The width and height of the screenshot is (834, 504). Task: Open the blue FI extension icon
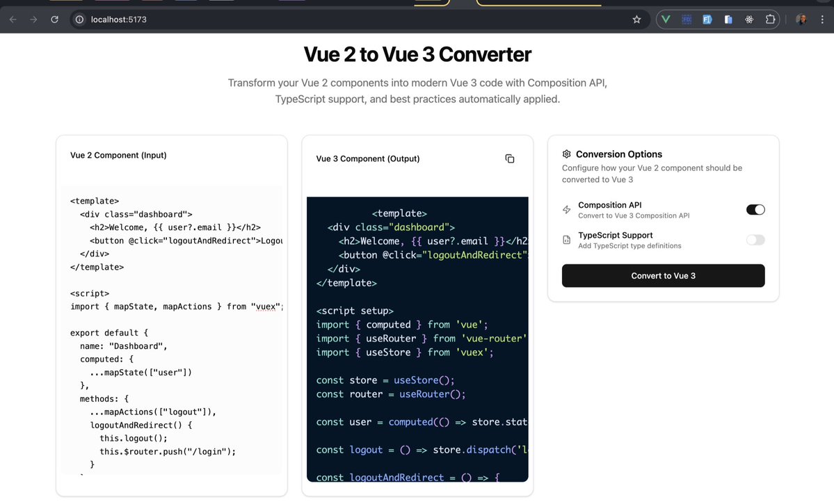coord(707,19)
